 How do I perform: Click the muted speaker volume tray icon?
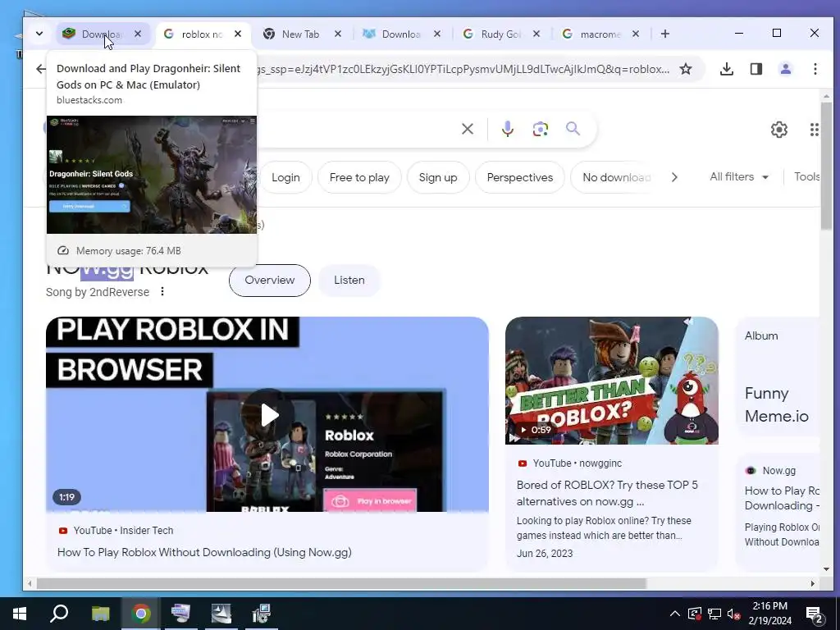(x=733, y=614)
